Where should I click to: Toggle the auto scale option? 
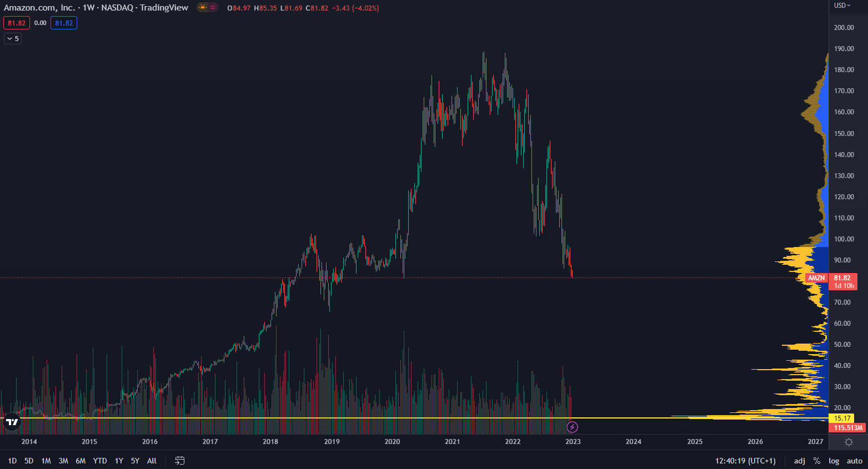854,461
